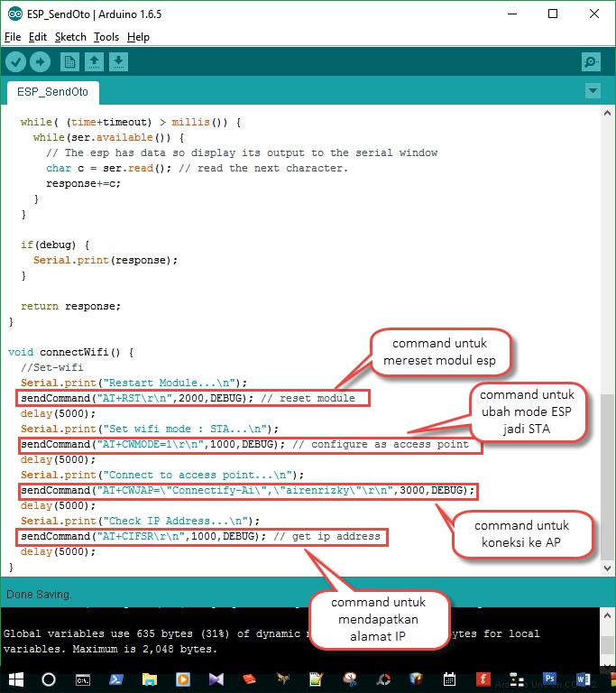Open the File menu
Viewport: 616px width, 693px height.
tap(12, 37)
